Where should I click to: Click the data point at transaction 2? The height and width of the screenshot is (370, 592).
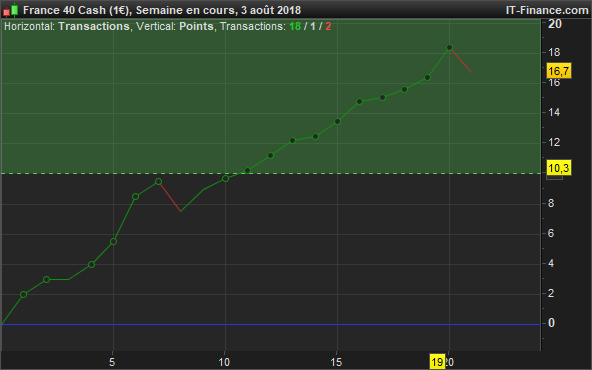click(46, 279)
